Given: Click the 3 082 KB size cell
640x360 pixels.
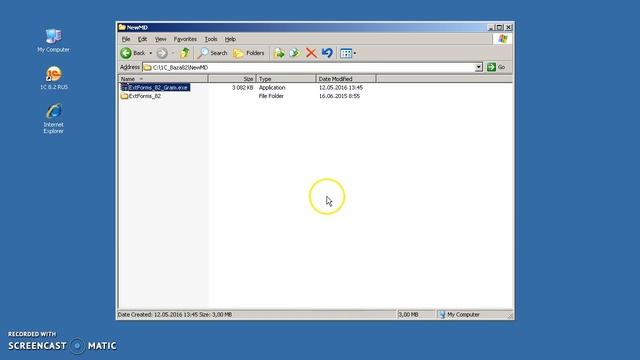Looking at the screenshot, I should 242,88.
